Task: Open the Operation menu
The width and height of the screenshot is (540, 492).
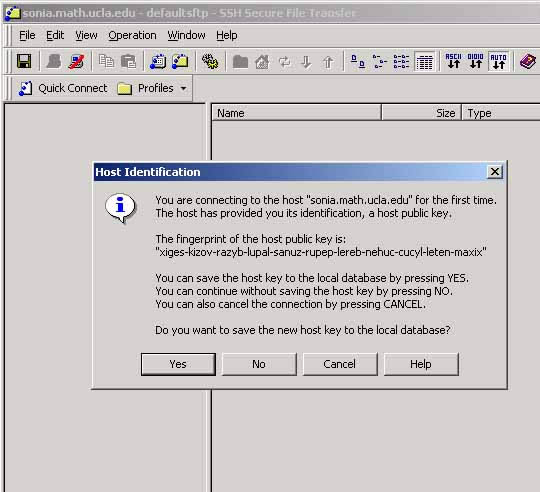Action: coord(132,35)
